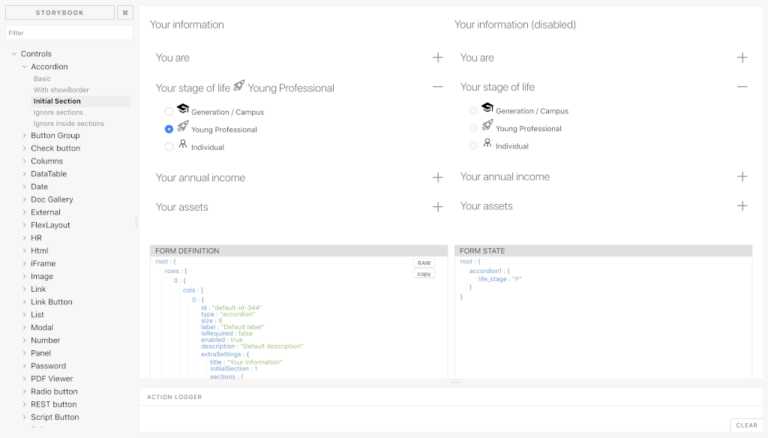
Task: Click the graduation cap icon in the disabled form
Action: coord(487,107)
